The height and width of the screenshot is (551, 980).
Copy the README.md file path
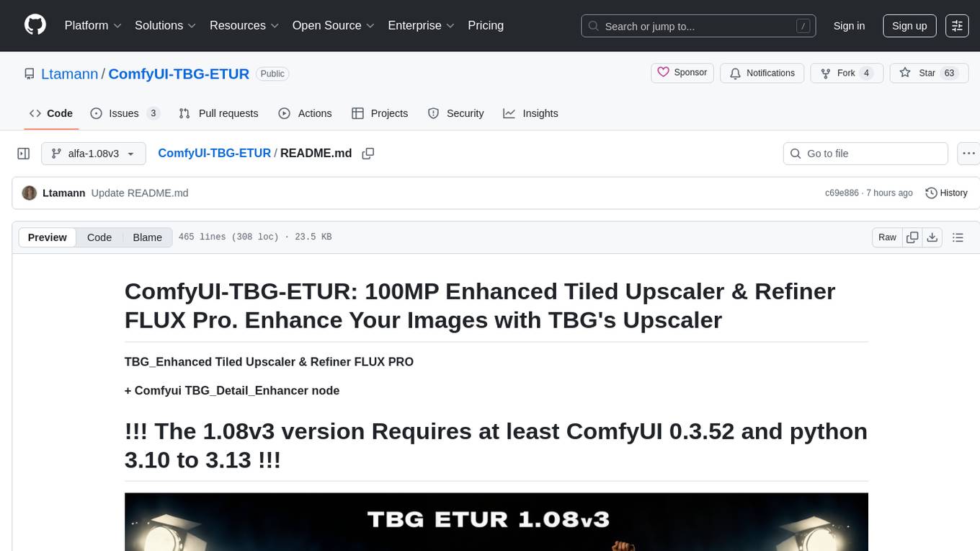click(x=368, y=154)
